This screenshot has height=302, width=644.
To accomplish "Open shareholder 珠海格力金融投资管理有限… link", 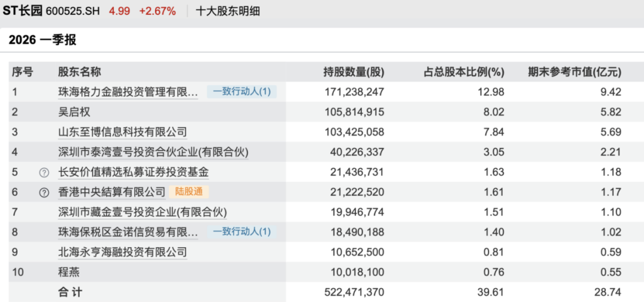I will [x=128, y=92].
